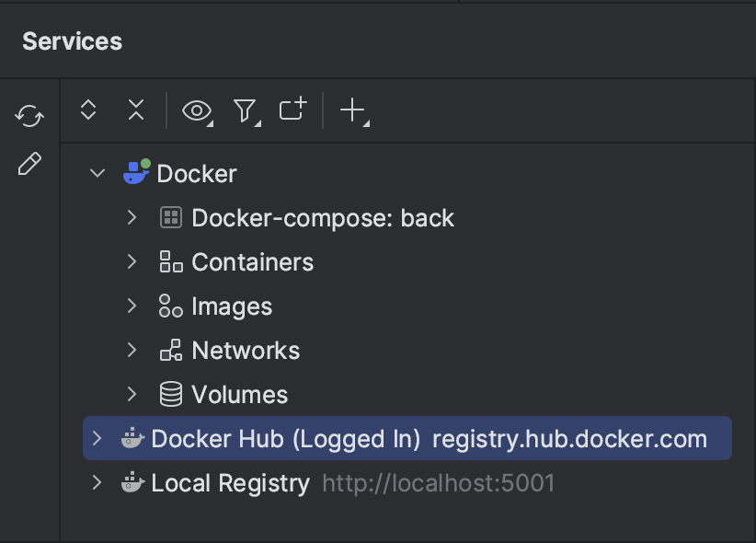
Task: Click the Images node icon
Action: pyautogui.click(x=173, y=306)
